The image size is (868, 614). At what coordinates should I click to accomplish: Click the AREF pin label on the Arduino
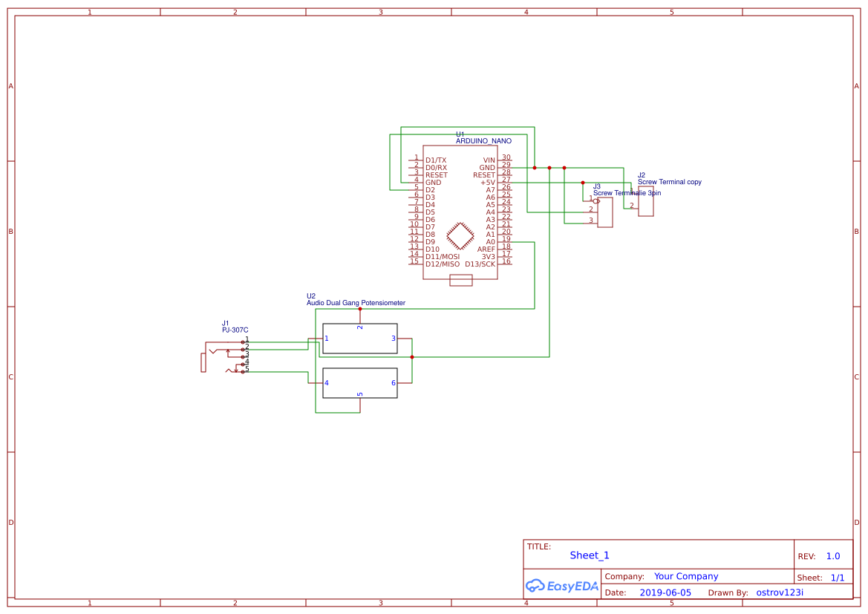click(486, 249)
